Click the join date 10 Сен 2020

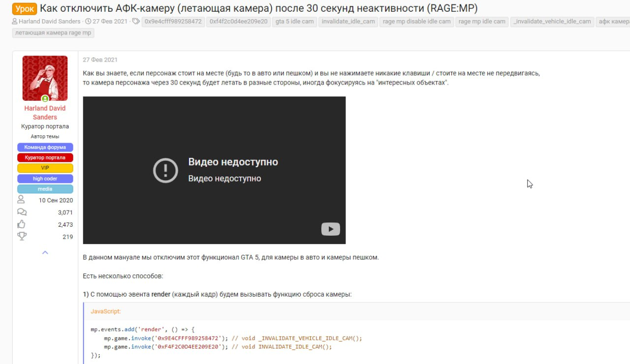(x=56, y=200)
